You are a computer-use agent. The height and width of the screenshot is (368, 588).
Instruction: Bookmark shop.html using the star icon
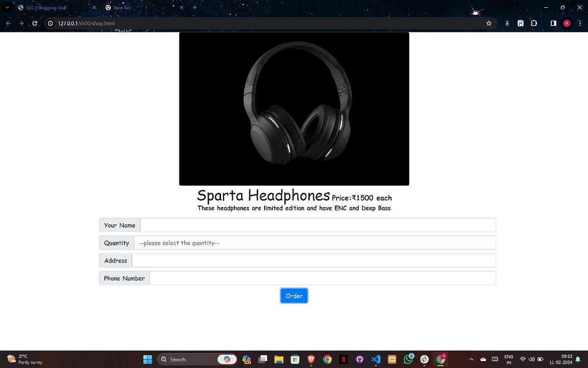click(x=489, y=23)
